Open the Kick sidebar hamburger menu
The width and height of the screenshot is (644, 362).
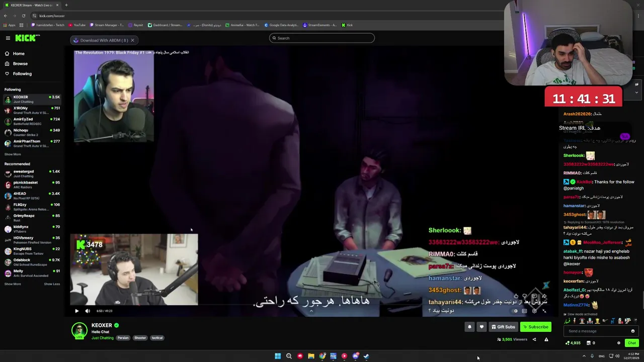coord(8,38)
